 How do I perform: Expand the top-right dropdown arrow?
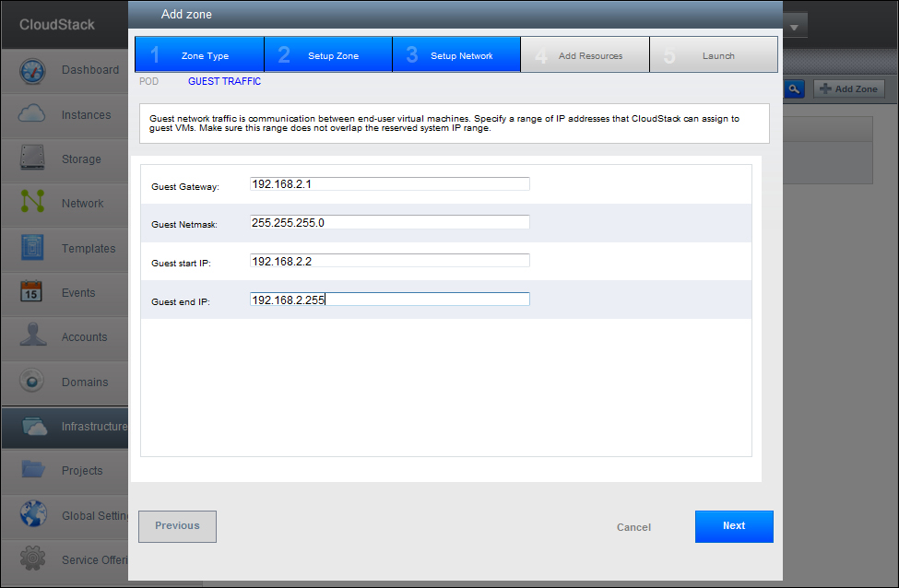[795, 26]
